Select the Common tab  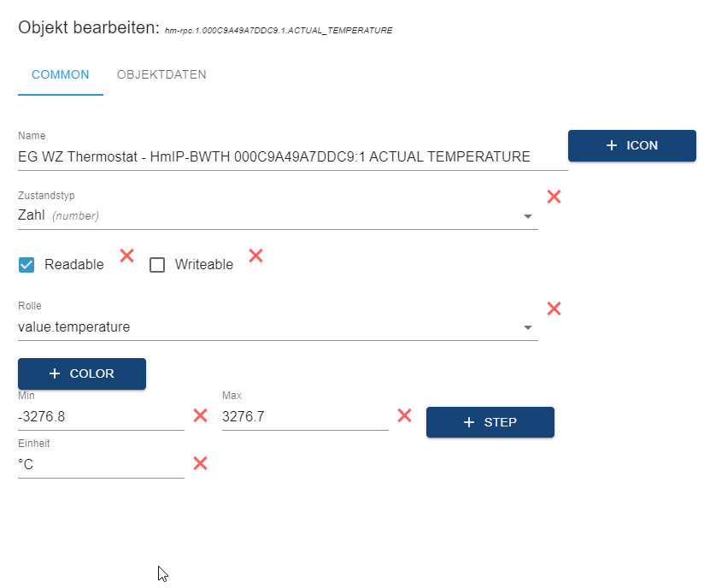(61, 74)
